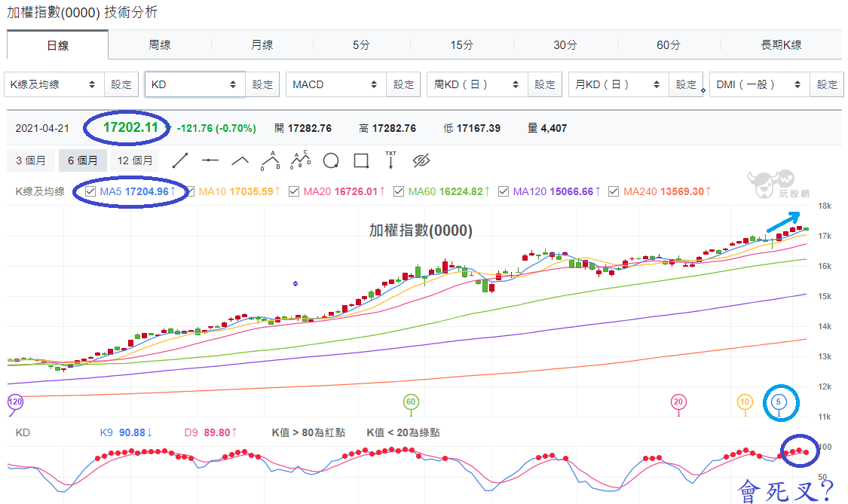The height and width of the screenshot is (504, 848).
Task: Open the DMI (一般) dropdown
Action: pos(760,84)
